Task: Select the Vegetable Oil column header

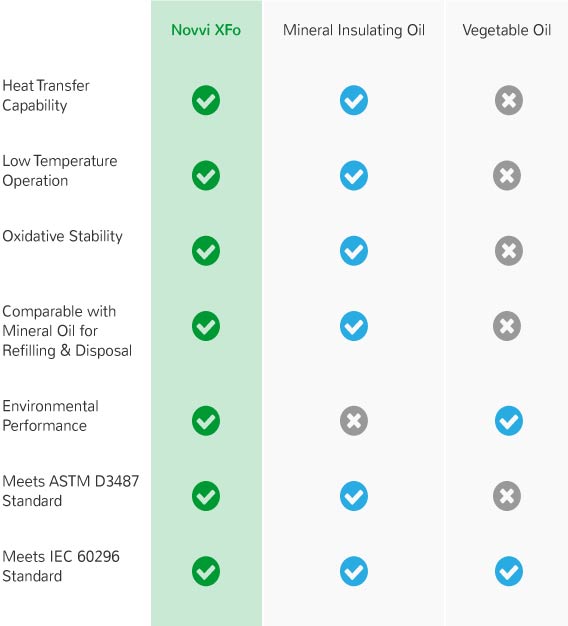Action: (507, 30)
